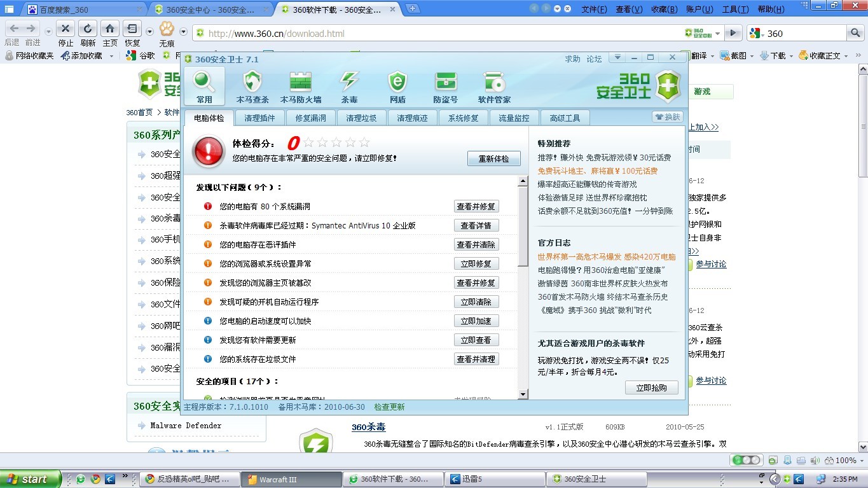This screenshot has height=488, width=868.
Task: Click the 换肤 skin change button
Action: click(x=667, y=117)
